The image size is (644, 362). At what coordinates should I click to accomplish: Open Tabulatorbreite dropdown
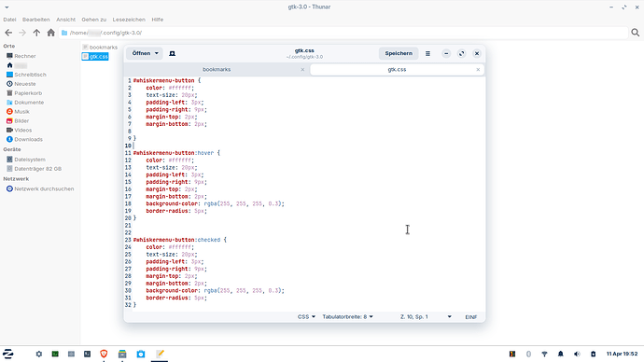pyautogui.click(x=347, y=317)
